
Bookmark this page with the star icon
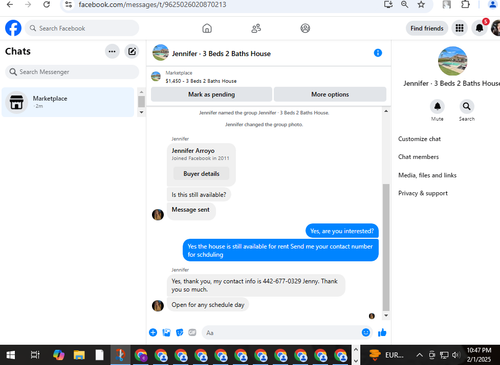point(421,5)
